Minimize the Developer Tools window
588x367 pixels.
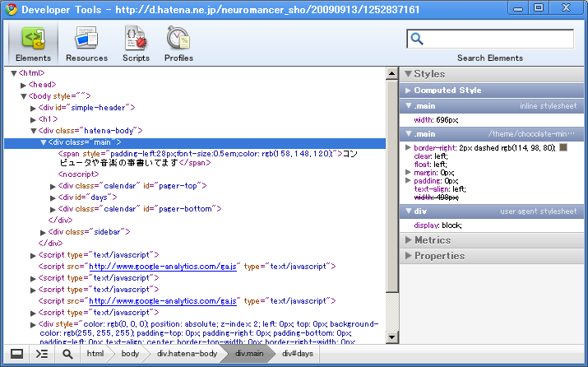pos(518,8)
